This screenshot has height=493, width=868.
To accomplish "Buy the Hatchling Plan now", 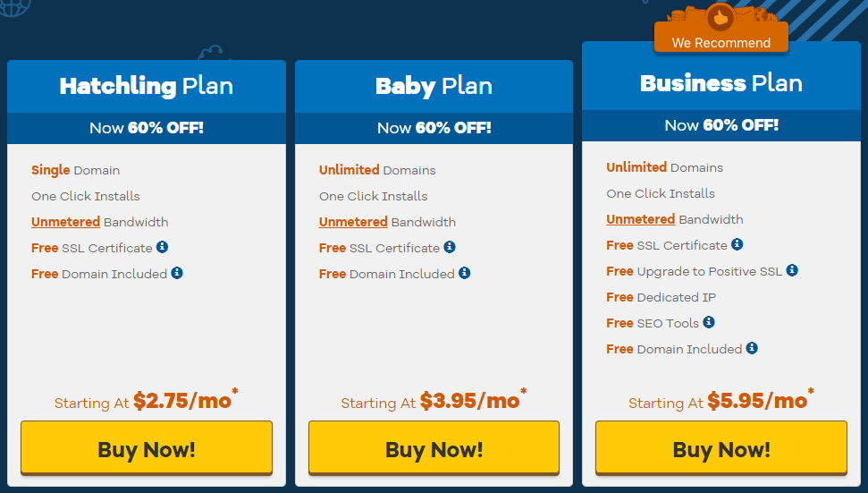I will [147, 447].
